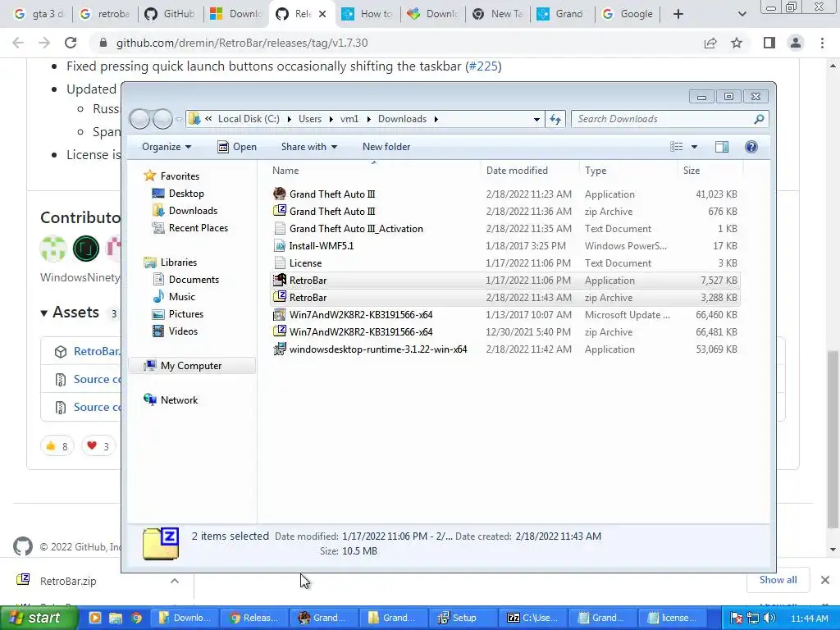Select the RetroBar application file

504,281
